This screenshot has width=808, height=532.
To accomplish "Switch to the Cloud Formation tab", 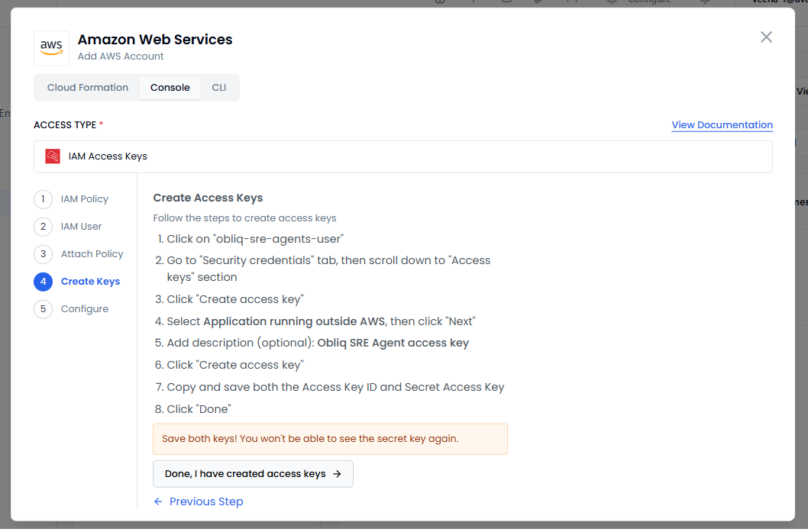I will tap(88, 88).
